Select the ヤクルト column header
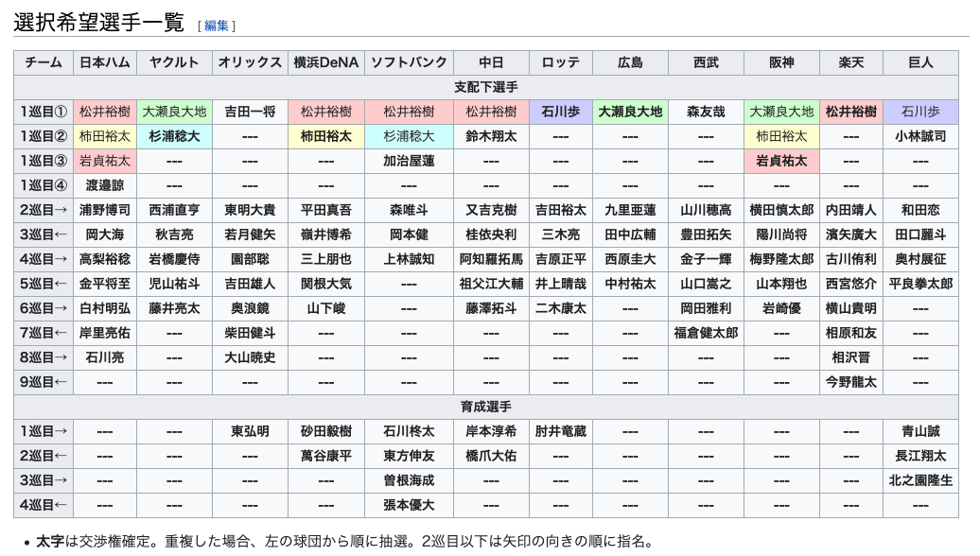 click(x=174, y=62)
